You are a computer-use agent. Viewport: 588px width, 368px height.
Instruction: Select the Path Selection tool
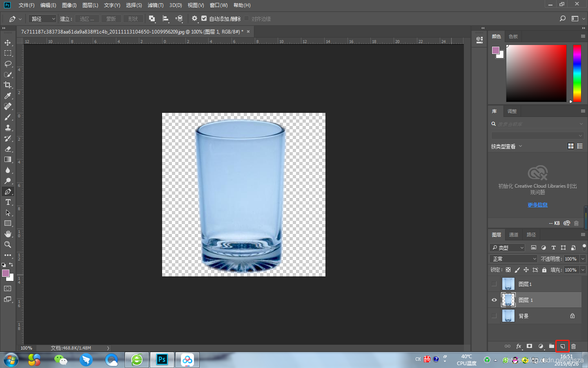point(8,213)
